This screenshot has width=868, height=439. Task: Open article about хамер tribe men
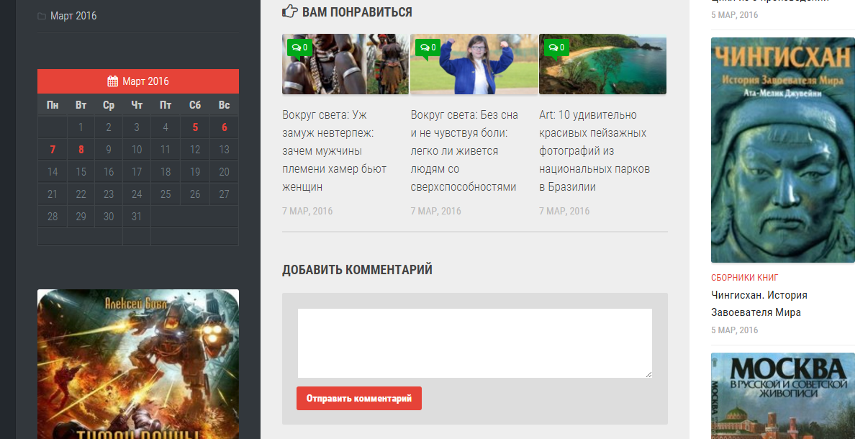335,150
